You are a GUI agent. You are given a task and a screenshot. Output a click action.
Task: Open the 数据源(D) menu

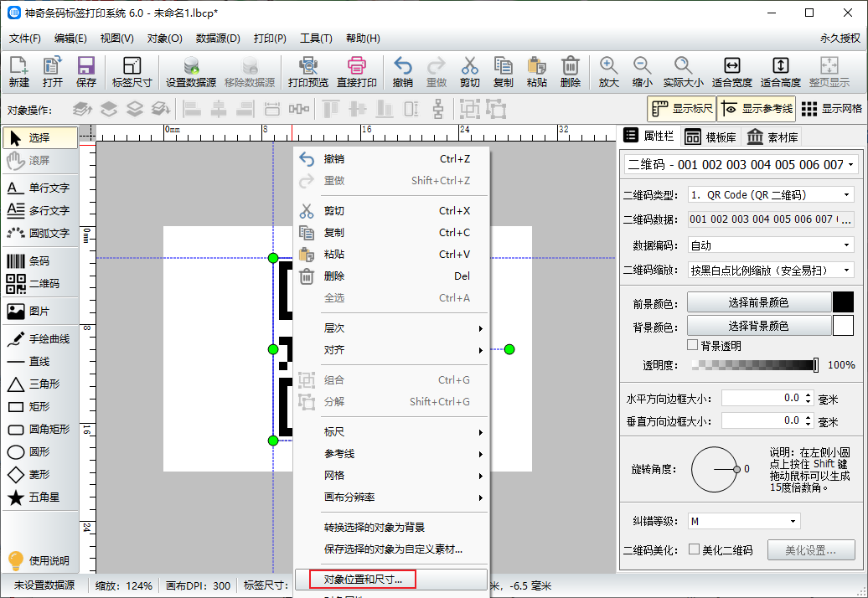pyautogui.click(x=218, y=39)
